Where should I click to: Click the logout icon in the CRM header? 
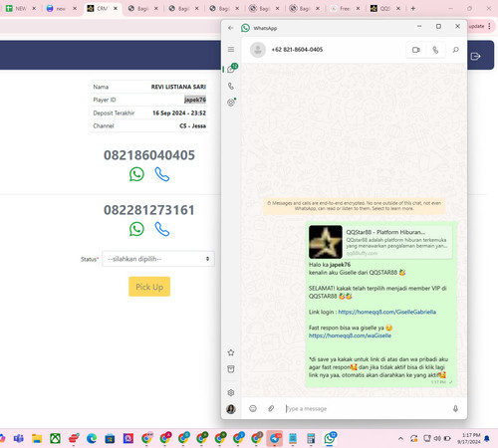pos(475,57)
